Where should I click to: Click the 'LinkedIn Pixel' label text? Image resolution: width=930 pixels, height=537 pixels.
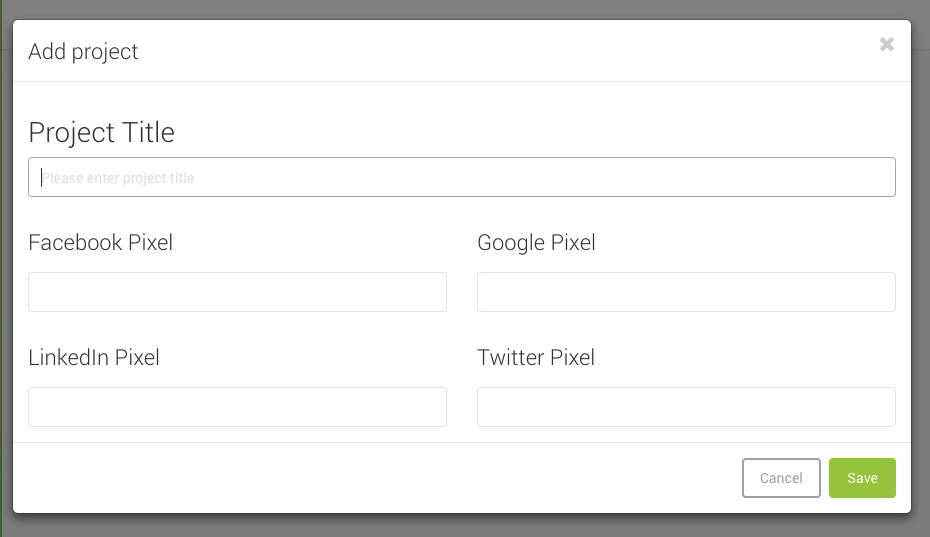coord(94,357)
